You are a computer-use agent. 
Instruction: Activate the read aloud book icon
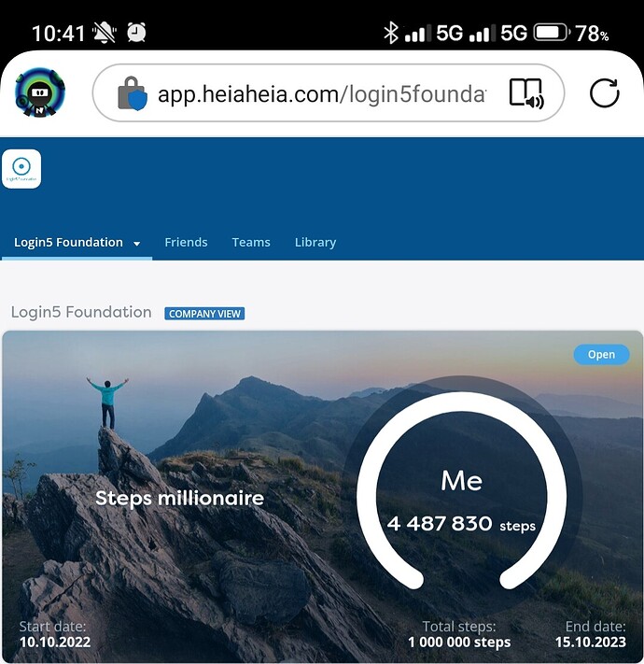pos(526,93)
